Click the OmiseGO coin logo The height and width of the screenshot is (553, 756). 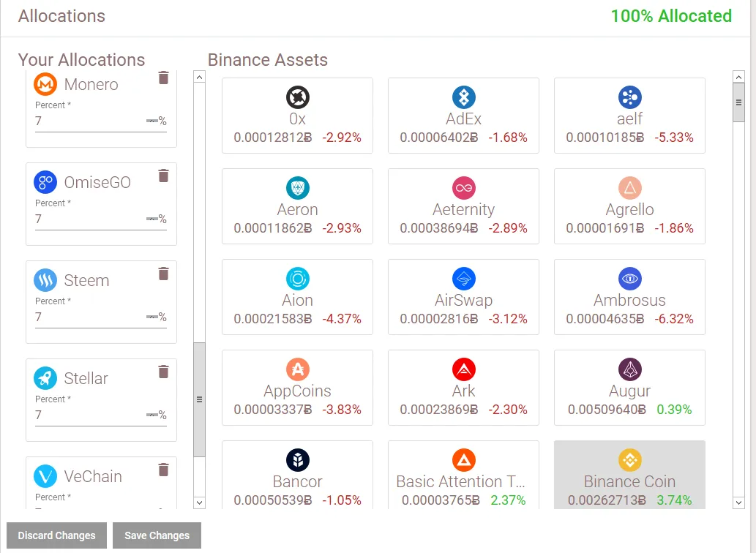pyautogui.click(x=45, y=182)
